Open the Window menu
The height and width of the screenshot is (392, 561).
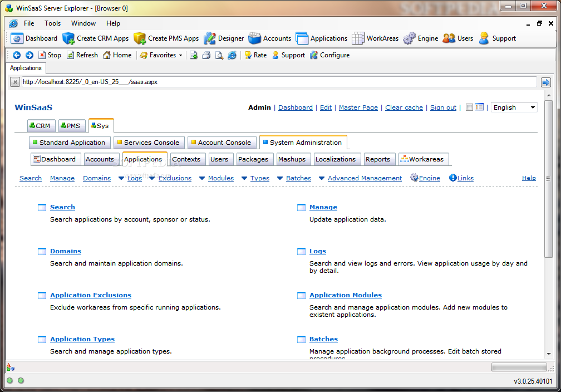[x=83, y=23]
